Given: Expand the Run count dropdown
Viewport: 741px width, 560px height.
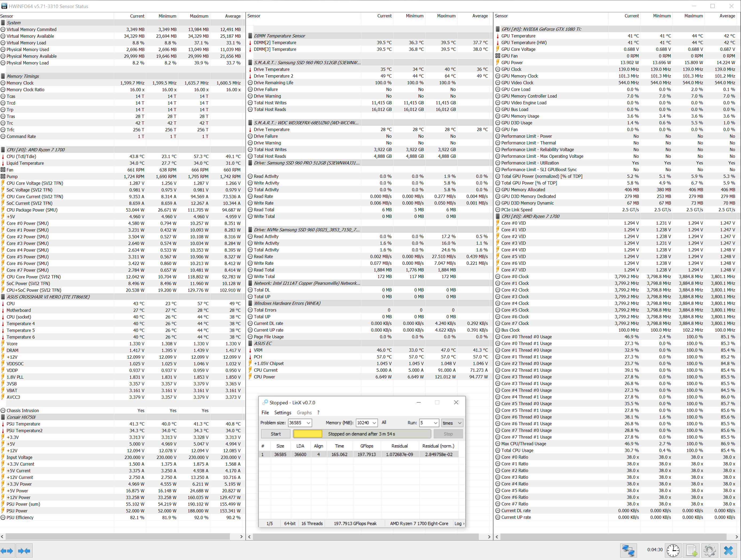Looking at the screenshot, I should [435, 423].
